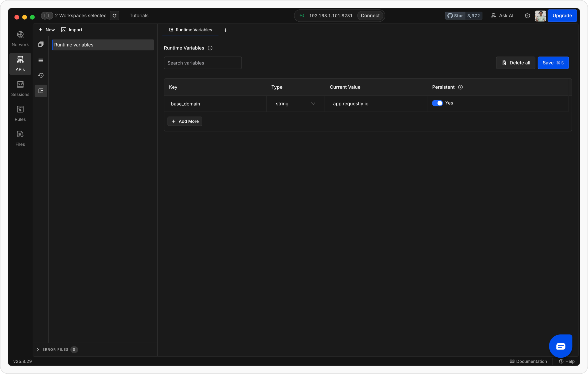The width and height of the screenshot is (588, 374).
Task: Open the Sessions section icon
Action: point(20,88)
